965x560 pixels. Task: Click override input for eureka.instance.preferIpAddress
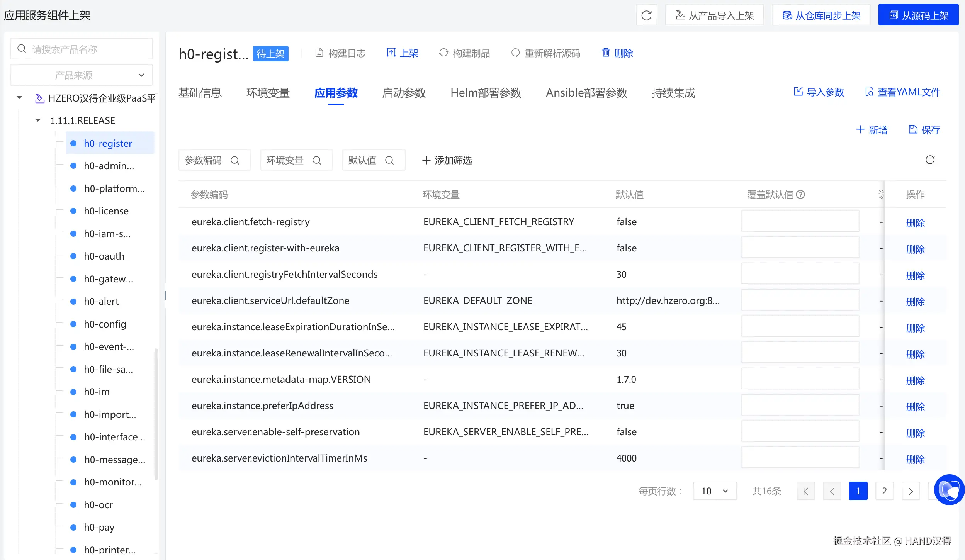[x=800, y=406]
